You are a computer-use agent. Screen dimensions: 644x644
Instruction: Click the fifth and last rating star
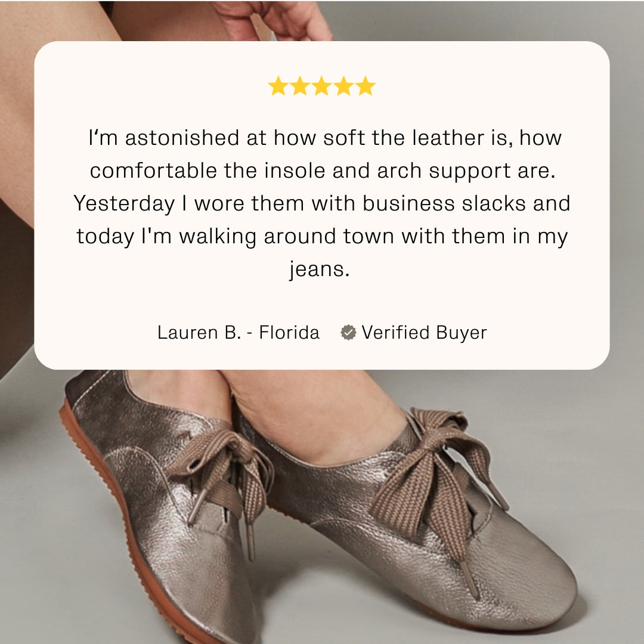coord(365,86)
